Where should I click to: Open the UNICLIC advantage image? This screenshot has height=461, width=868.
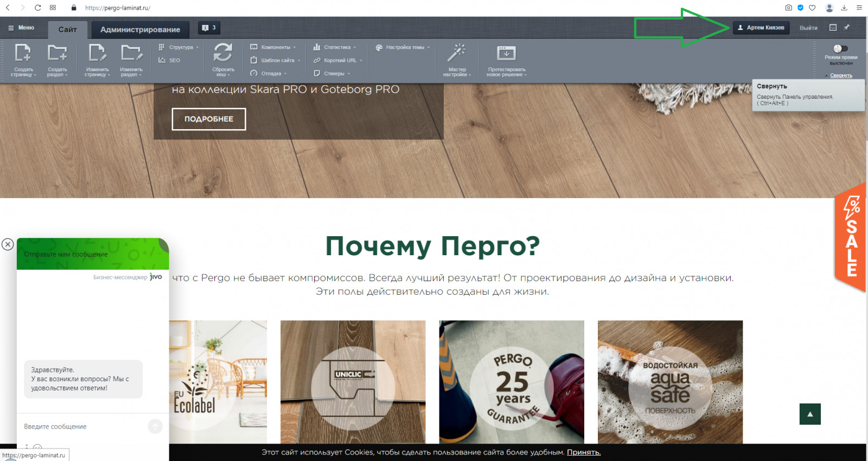353,382
